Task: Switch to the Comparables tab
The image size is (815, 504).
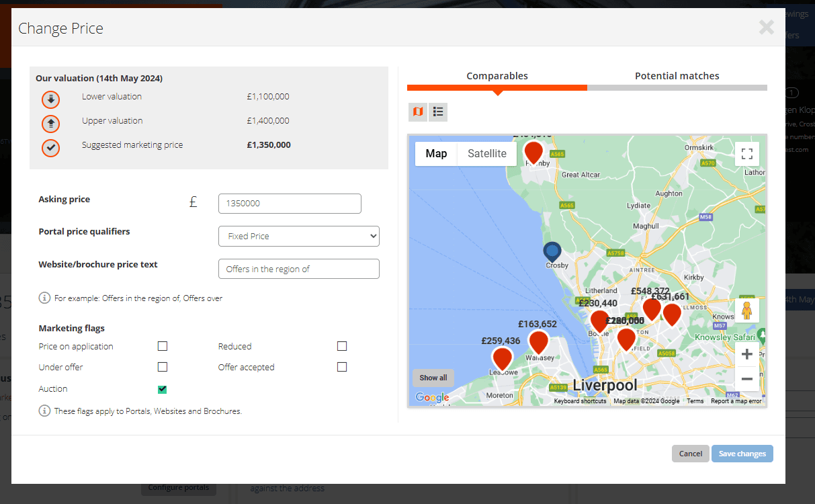Action: tap(497, 77)
